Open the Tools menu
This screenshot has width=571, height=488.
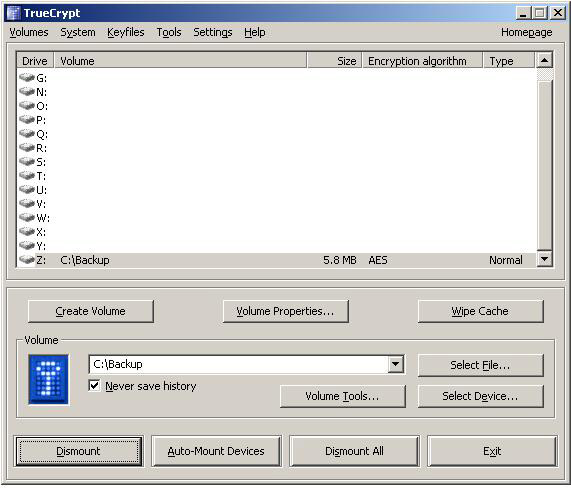[169, 32]
